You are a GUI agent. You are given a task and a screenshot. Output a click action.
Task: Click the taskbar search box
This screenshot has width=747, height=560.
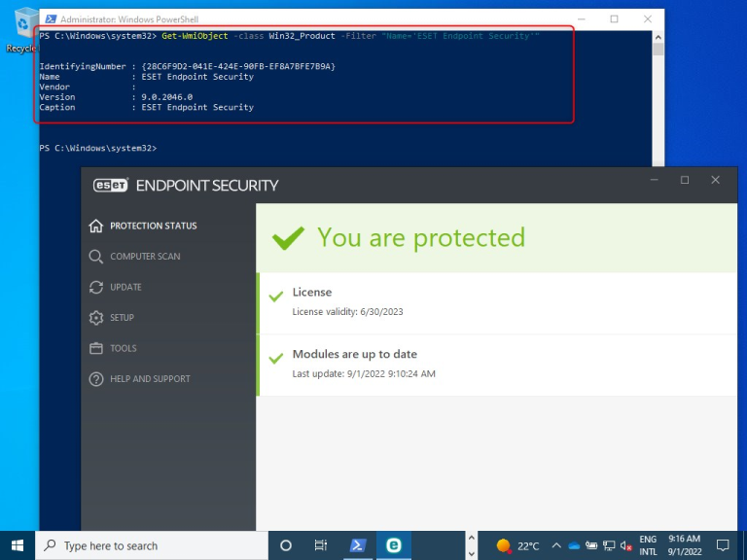point(152,545)
